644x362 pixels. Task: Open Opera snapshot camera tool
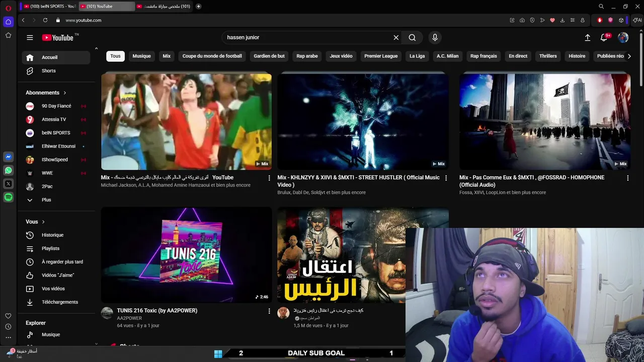522,20
